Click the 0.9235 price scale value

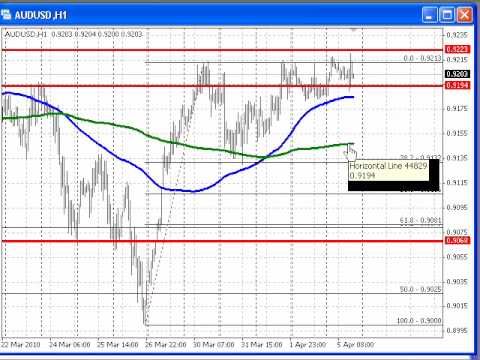[x=457, y=35]
